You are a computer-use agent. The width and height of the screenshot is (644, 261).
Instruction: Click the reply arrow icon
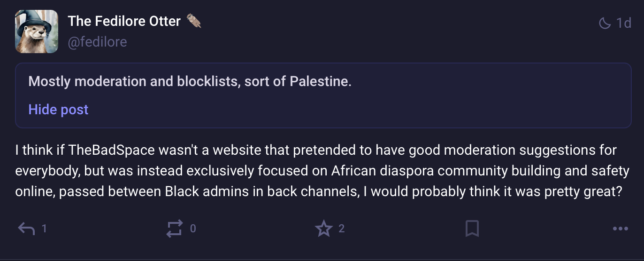pos(26,229)
